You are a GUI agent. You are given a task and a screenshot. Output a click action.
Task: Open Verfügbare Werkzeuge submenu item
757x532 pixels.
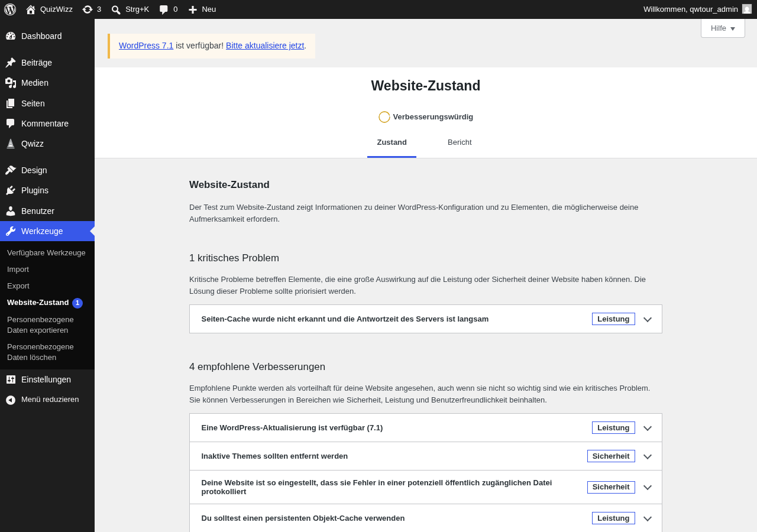46,253
